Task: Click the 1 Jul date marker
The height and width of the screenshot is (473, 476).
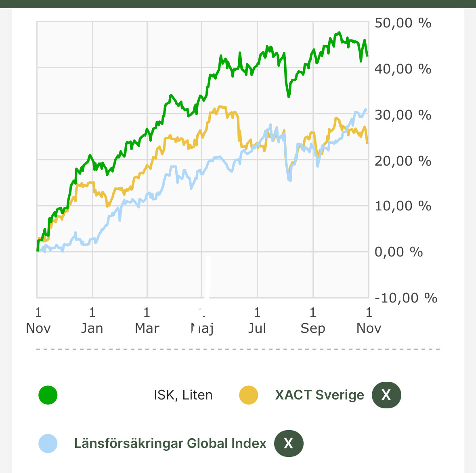Action: coord(257,320)
